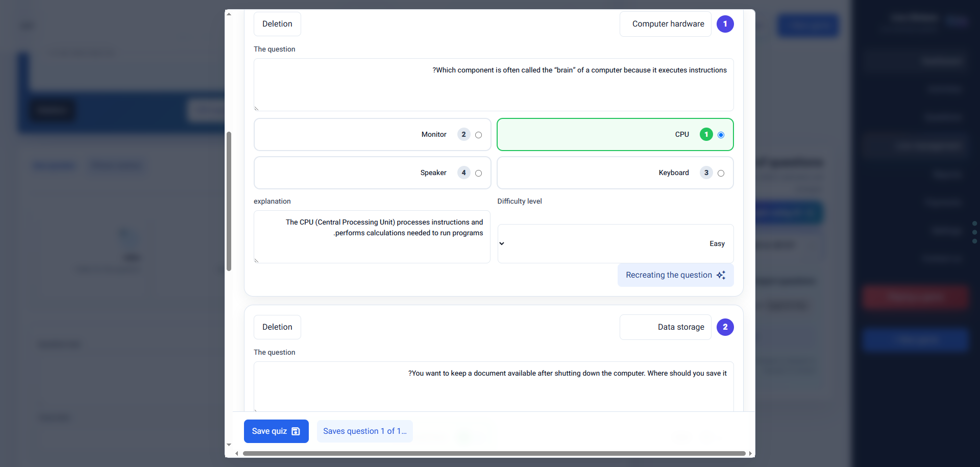The image size is (980, 467).
Task: Click the horizontal scrollbar at dialog bottom
Action: tap(494, 453)
